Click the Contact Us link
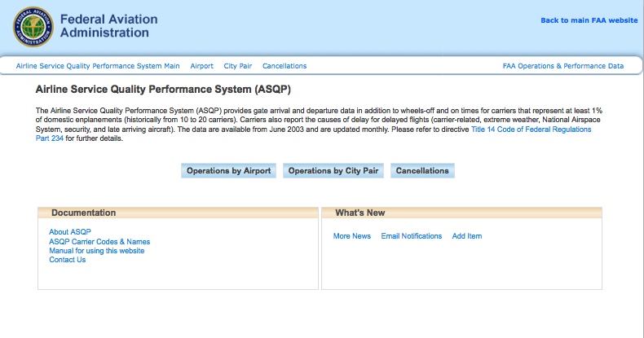The width and height of the screenshot is (644, 338). 68,260
